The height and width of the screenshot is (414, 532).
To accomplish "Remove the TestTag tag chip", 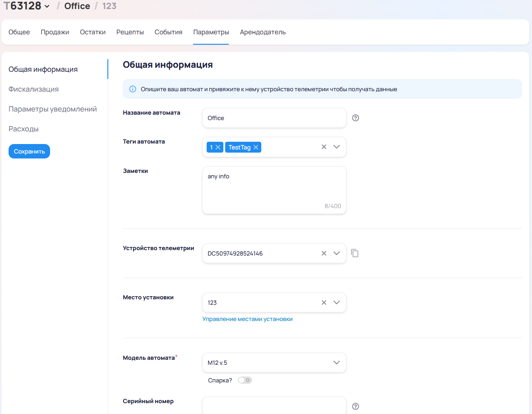I will point(256,147).
